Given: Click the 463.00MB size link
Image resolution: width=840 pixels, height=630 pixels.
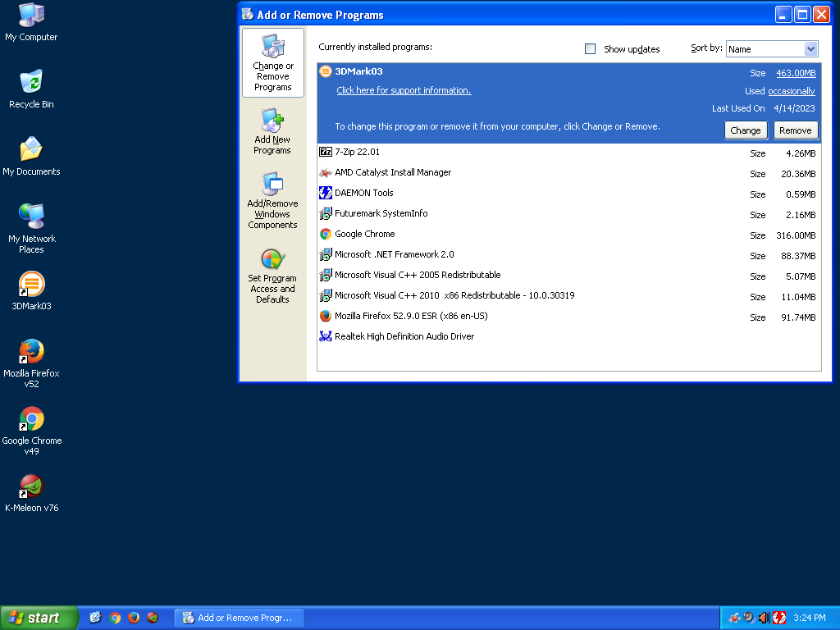Looking at the screenshot, I should tap(796, 73).
